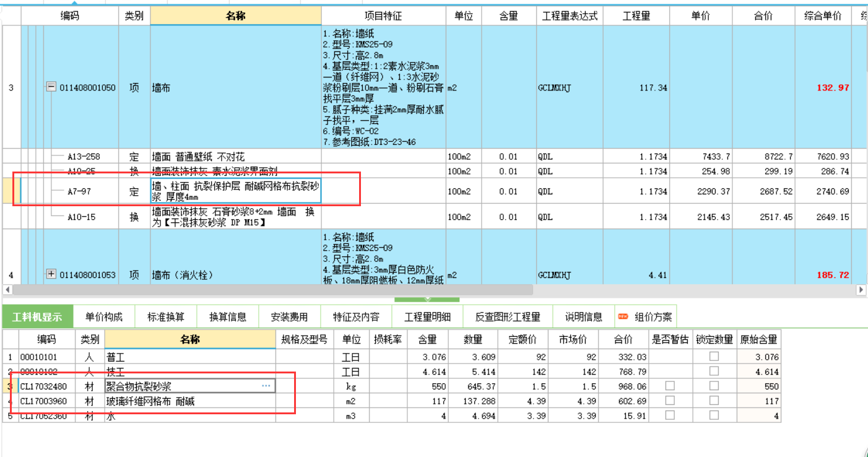Select quota row A7-97 code cell

point(79,191)
